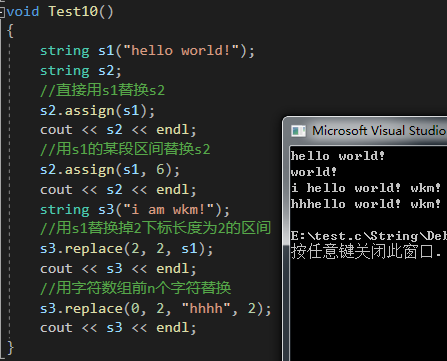Screen dimensions: 447x361
Task: Click the comment //用字符数组前n个字符替换
Action: (136, 288)
